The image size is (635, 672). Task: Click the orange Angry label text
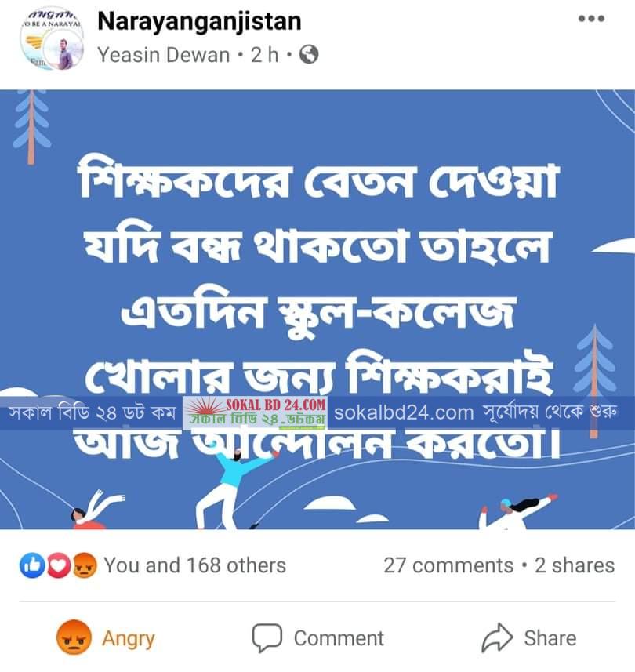click(128, 639)
